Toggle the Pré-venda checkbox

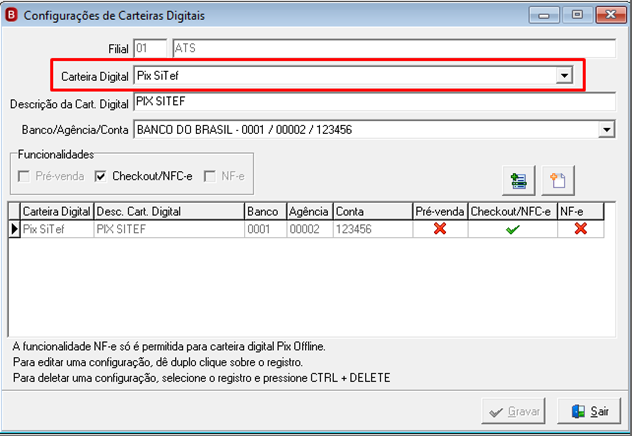point(24,176)
